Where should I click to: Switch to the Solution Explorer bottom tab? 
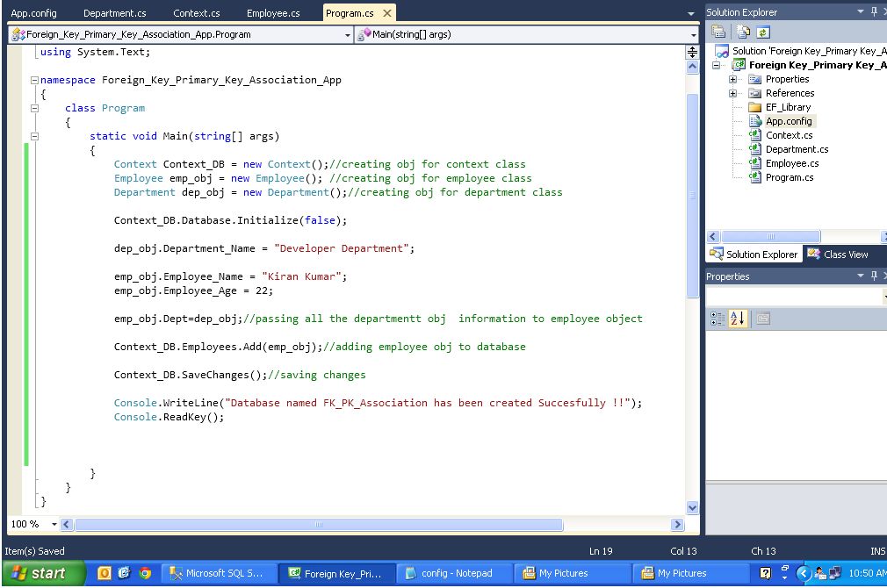click(x=754, y=255)
